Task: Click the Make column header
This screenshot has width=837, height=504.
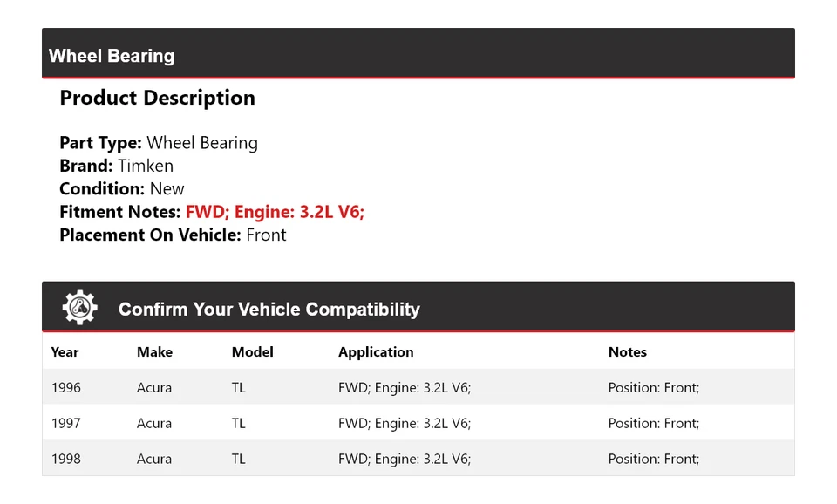Action: coord(154,352)
